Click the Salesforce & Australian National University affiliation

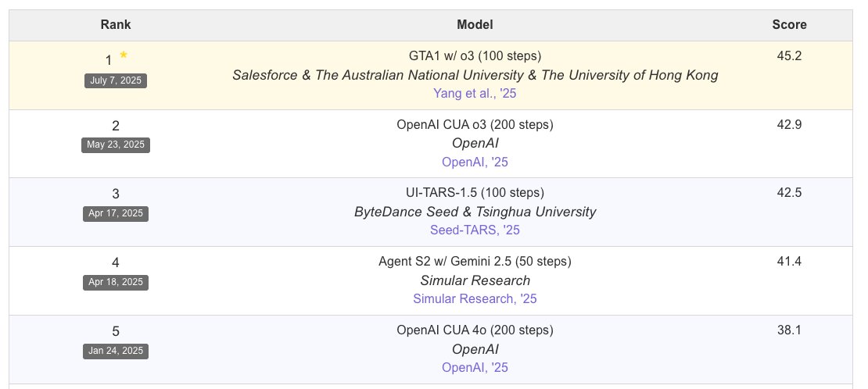click(x=475, y=75)
